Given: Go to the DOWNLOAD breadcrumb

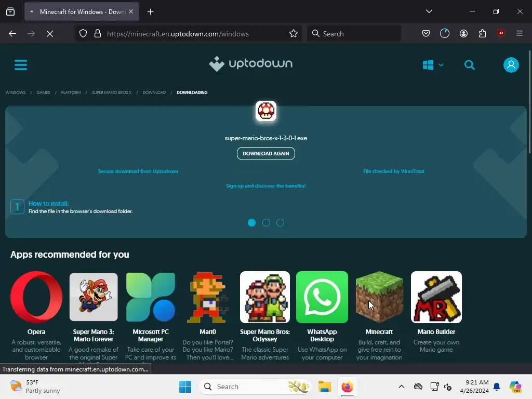Looking at the screenshot, I should (x=154, y=92).
